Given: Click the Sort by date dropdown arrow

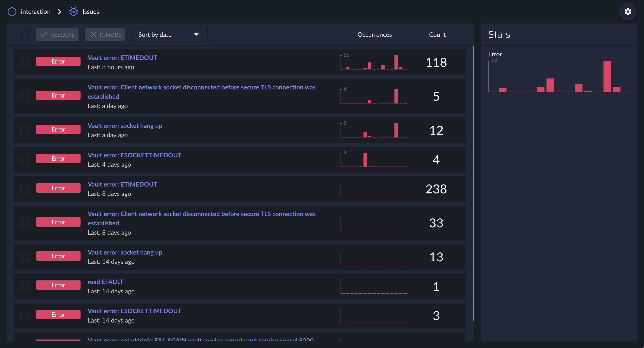Looking at the screenshot, I should point(197,35).
